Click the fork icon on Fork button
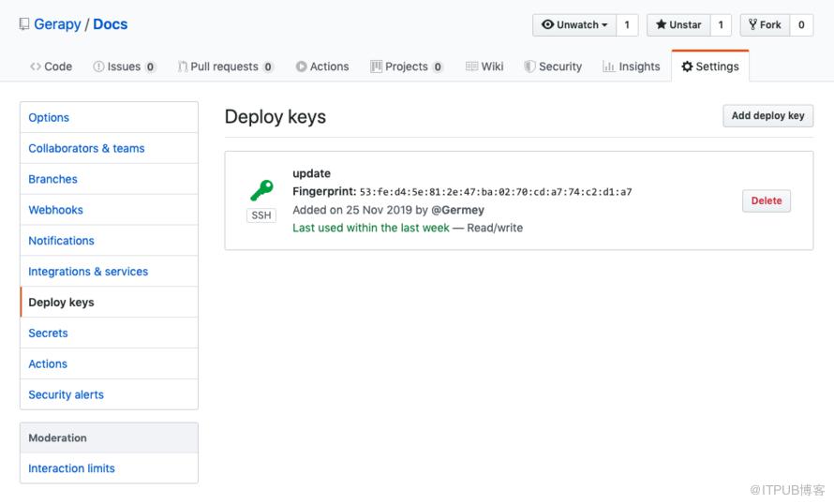 point(752,24)
